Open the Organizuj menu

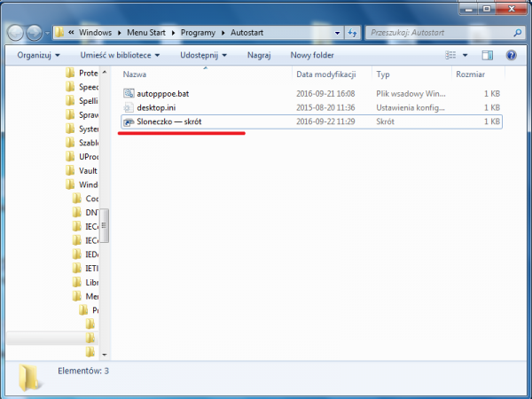38,55
